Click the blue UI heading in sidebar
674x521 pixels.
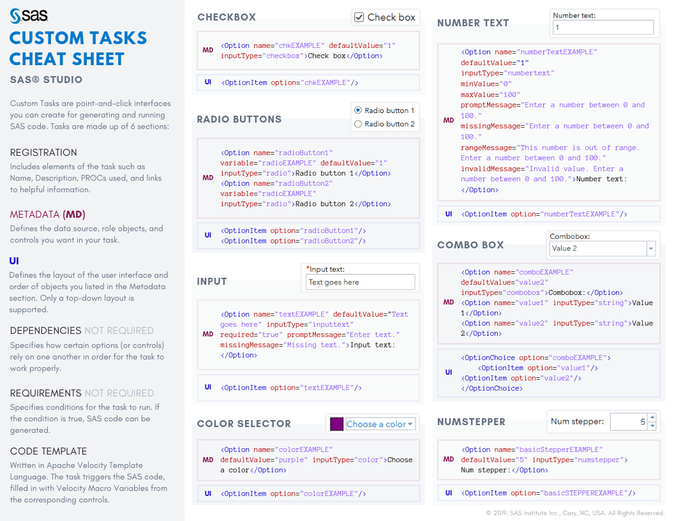(x=14, y=261)
